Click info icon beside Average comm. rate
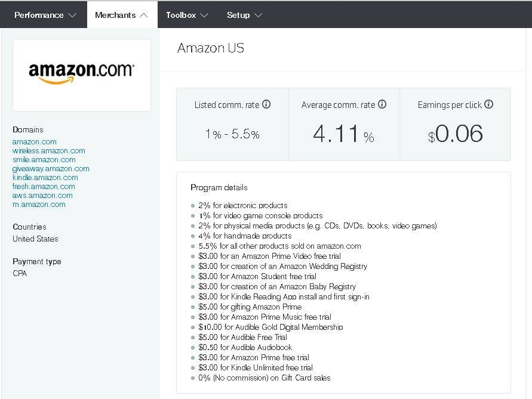 tap(382, 104)
